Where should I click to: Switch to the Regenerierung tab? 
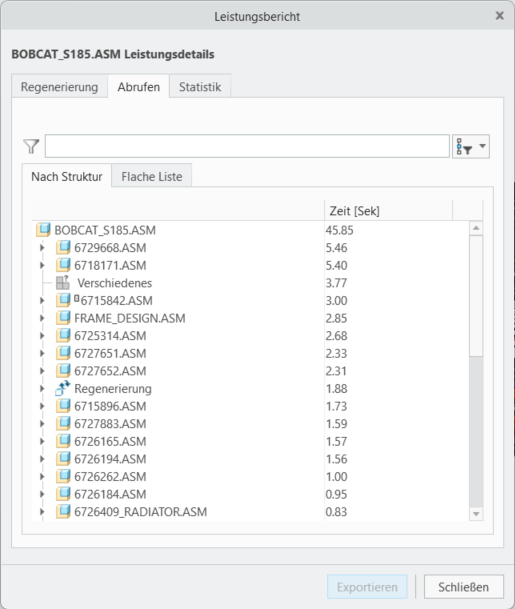[x=59, y=86]
